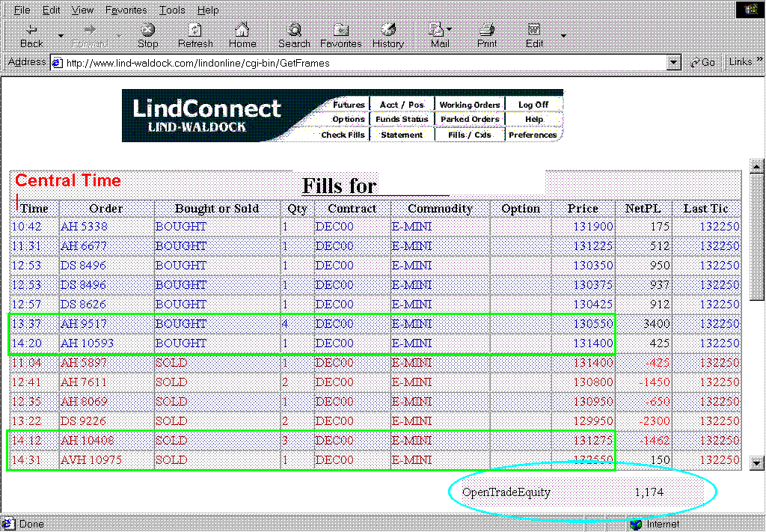Open Working Orders page
The height and width of the screenshot is (532, 766).
point(470,105)
